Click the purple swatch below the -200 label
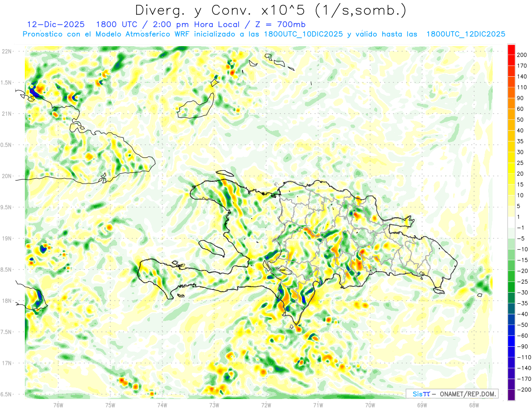The width and height of the screenshot is (532, 411). (511, 395)
